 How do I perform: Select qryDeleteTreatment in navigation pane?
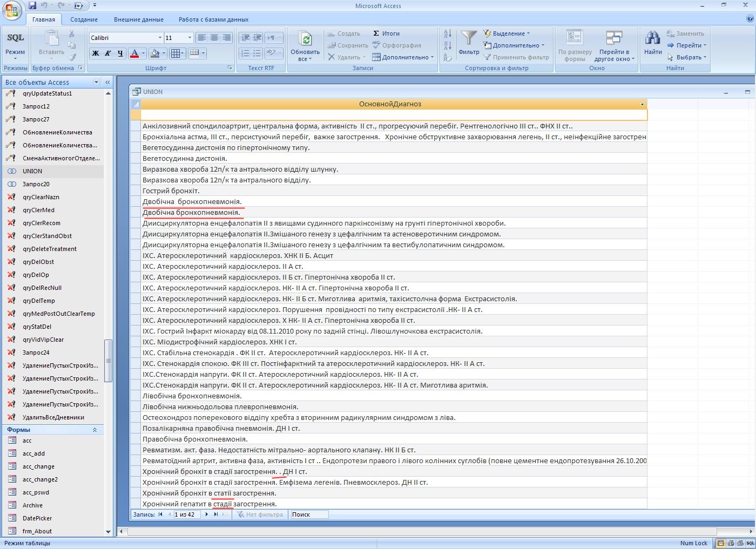[53, 249]
